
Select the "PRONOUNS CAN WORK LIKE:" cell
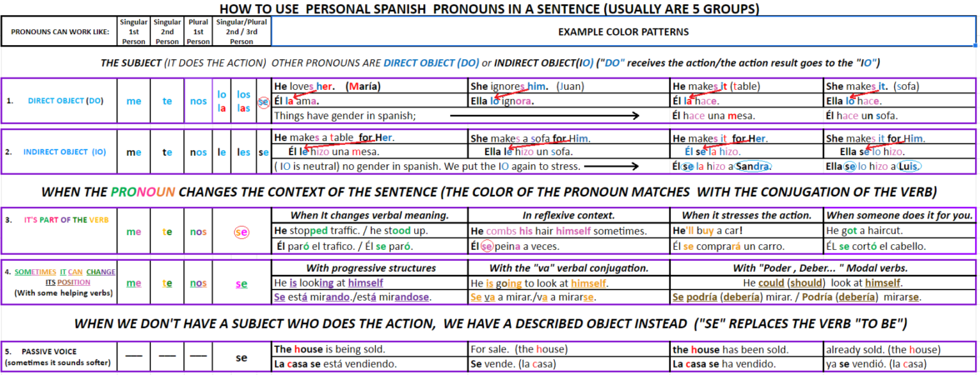pyautogui.click(x=57, y=32)
